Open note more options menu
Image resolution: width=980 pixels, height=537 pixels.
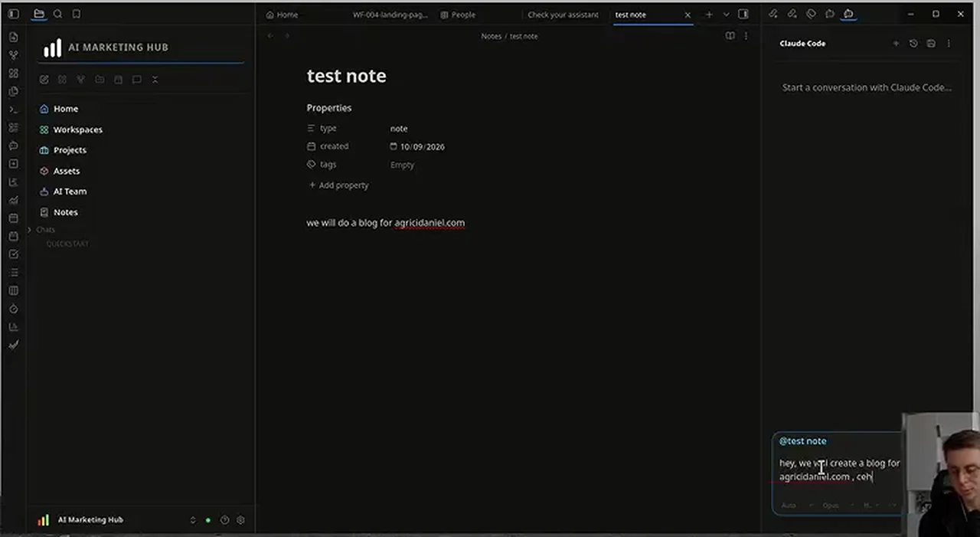(x=746, y=36)
